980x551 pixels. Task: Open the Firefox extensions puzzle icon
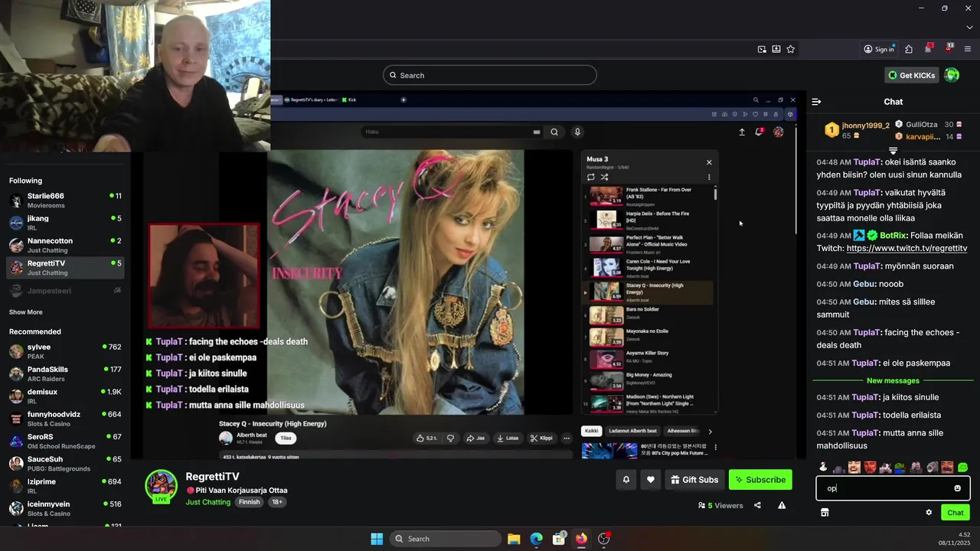point(909,49)
